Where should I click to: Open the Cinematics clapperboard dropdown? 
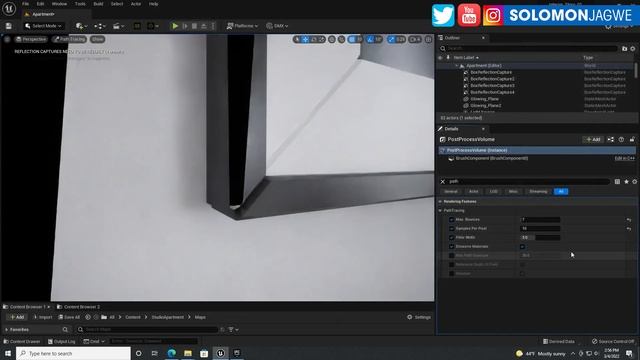coord(118,26)
